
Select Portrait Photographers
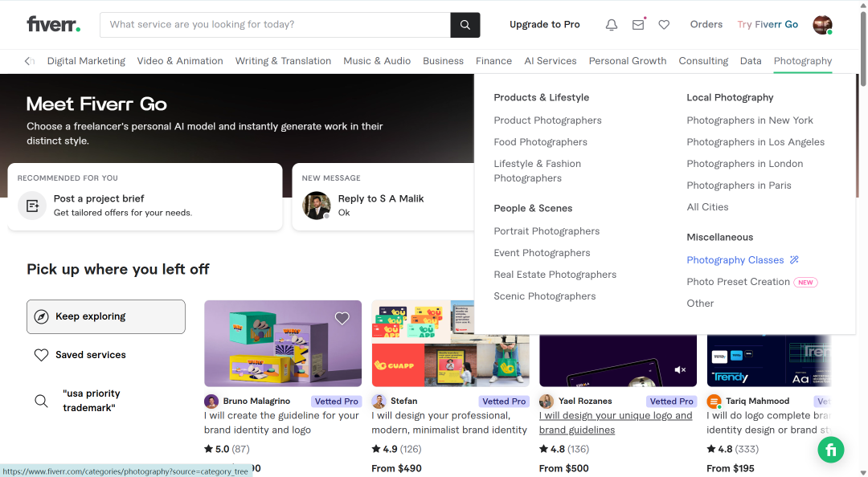[x=547, y=230]
